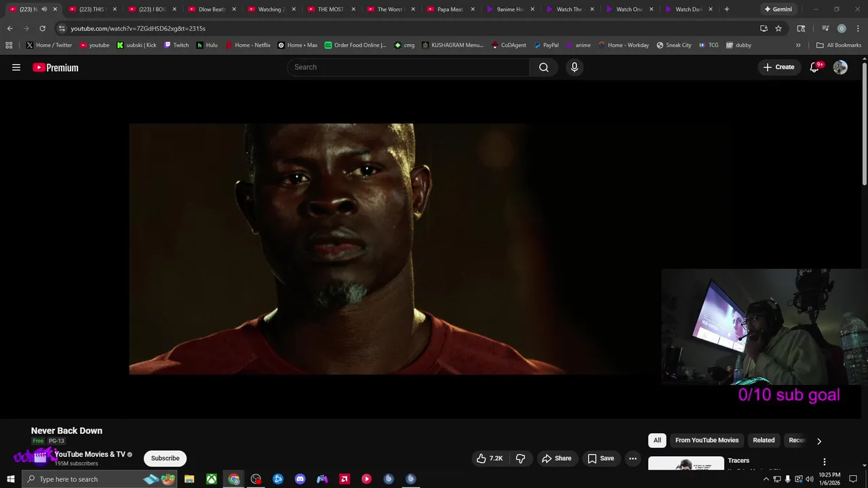The width and height of the screenshot is (868, 488).
Task: Open Chrome apps grid in bookmarks bar
Action: pos(9,45)
